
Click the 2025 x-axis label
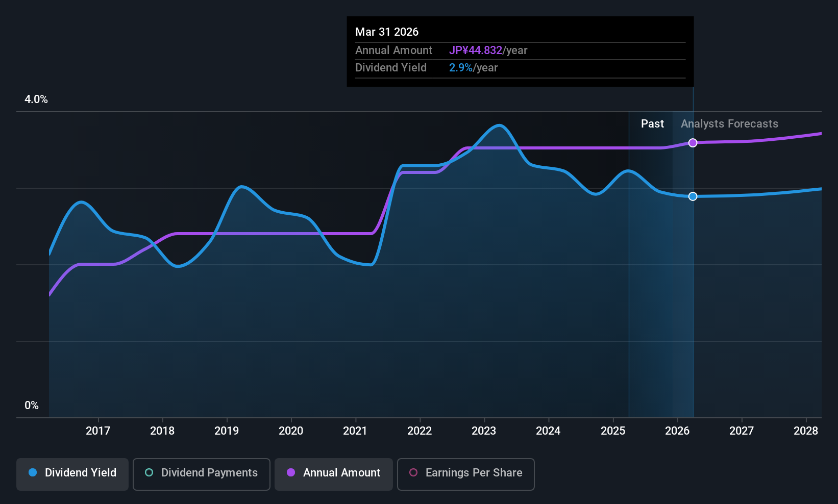(x=613, y=431)
